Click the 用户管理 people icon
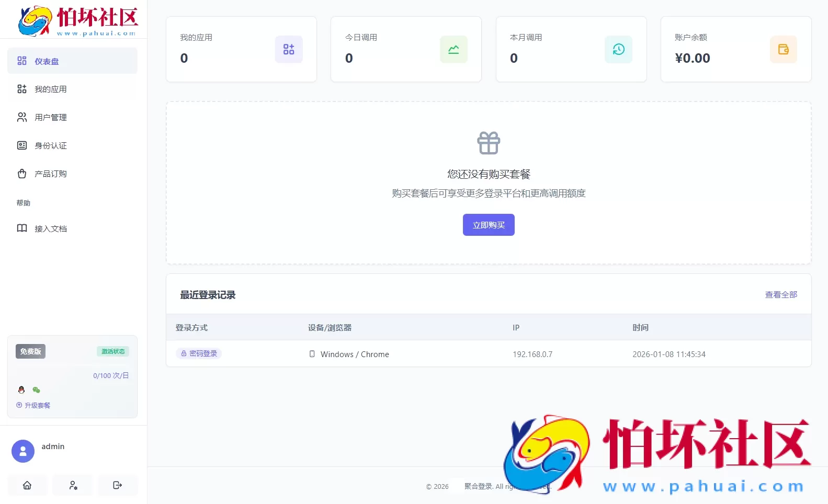The image size is (828, 504). (22, 117)
